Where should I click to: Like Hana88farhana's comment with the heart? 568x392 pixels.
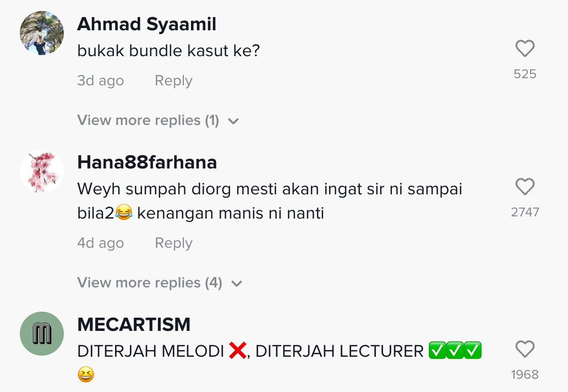point(525,187)
